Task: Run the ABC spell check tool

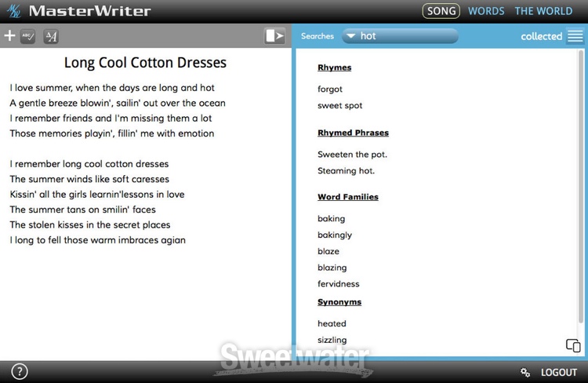Action: pyautogui.click(x=28, y=36)
